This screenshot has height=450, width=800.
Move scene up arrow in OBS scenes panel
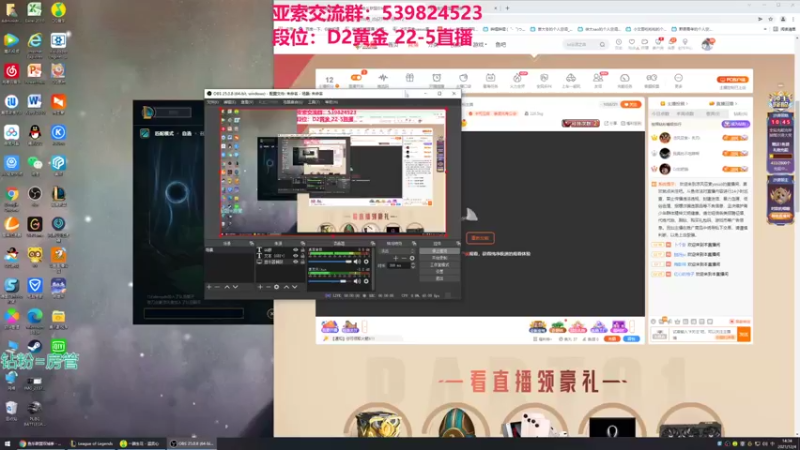tap(227, 287)
